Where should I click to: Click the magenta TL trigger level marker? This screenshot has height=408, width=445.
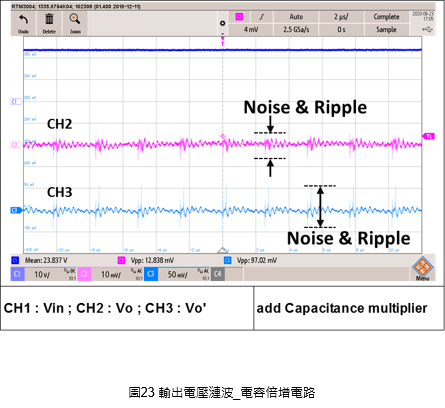click(429, 136)
